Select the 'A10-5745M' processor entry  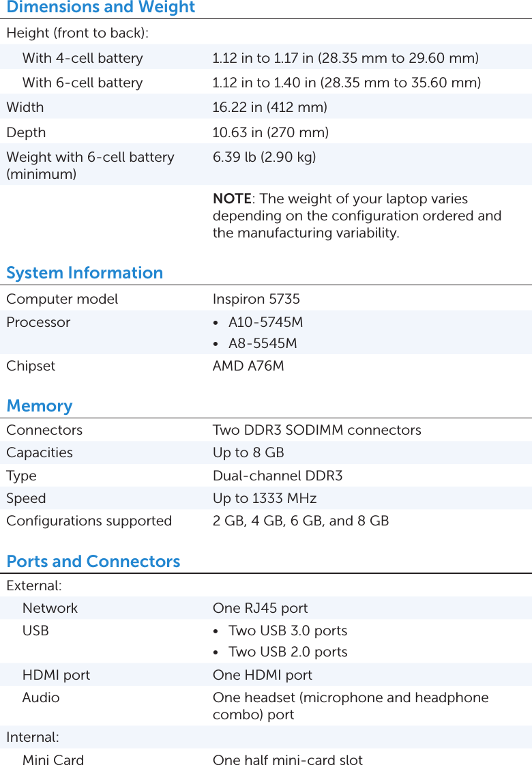(x=266, y=322)
